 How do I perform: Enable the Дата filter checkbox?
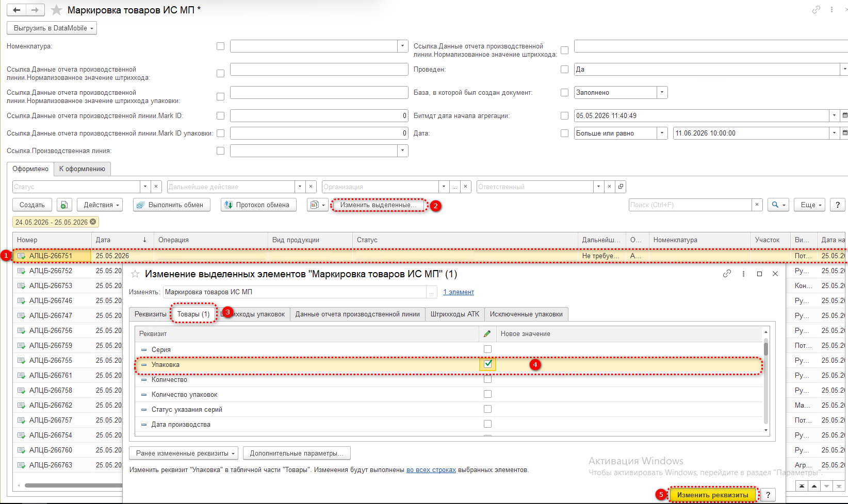[564, 133]
